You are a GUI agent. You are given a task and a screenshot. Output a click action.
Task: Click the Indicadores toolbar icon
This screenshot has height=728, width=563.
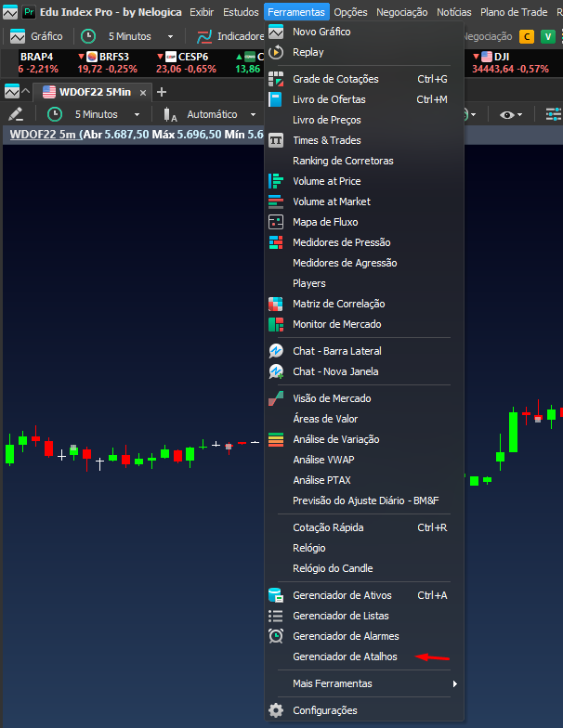click(204, 36)
